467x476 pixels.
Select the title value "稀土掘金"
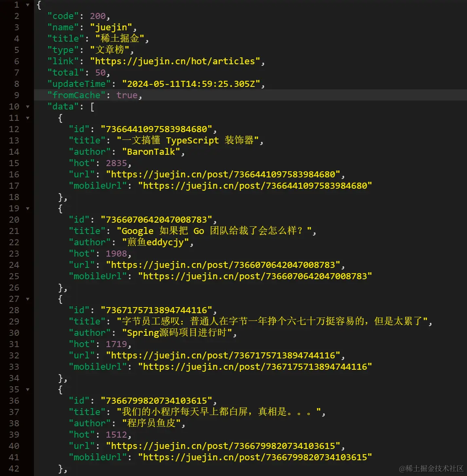pyautogui.click(x=120, y=38)
